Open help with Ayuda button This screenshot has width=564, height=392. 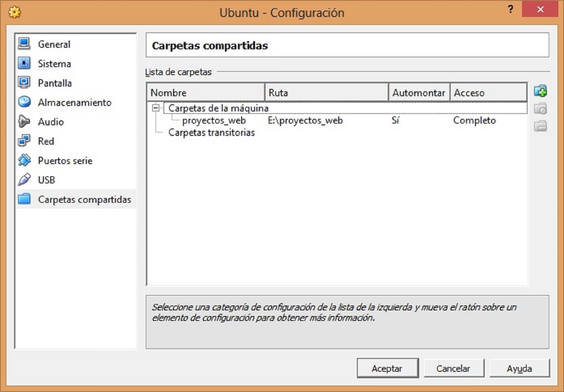(519, 368)
